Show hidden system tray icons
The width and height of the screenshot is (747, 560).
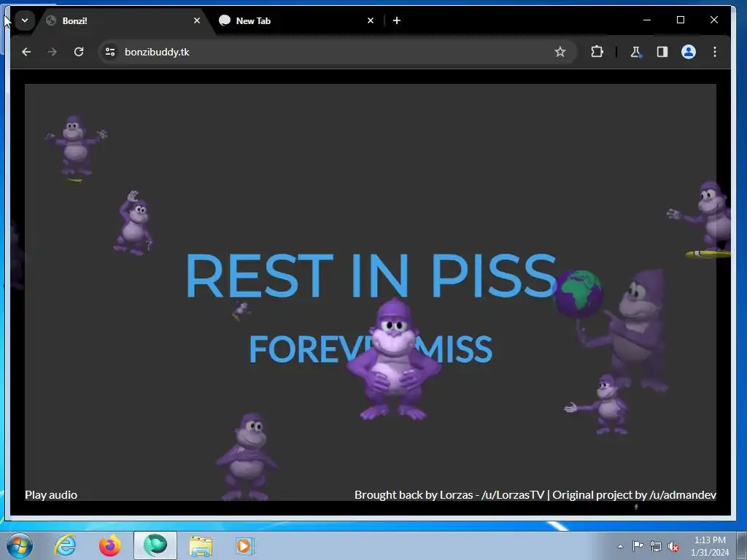(620, 546)
